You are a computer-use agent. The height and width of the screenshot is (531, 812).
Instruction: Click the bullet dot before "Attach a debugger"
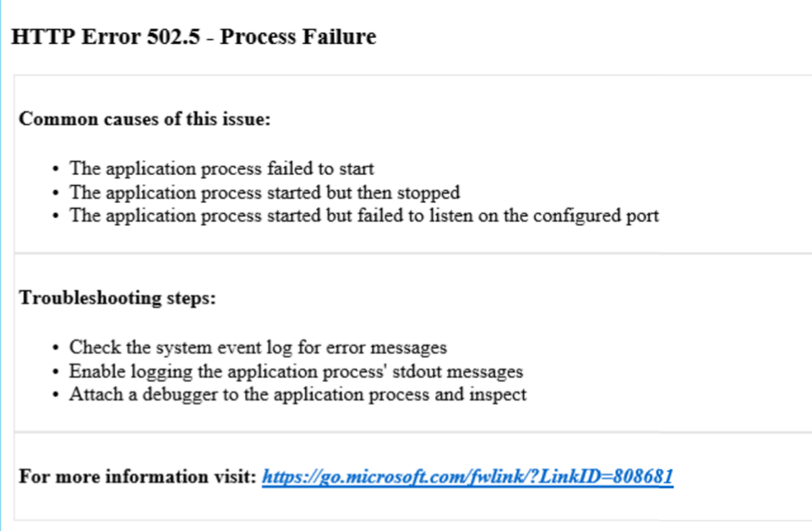pyautogui.click(x=55, y=395)
